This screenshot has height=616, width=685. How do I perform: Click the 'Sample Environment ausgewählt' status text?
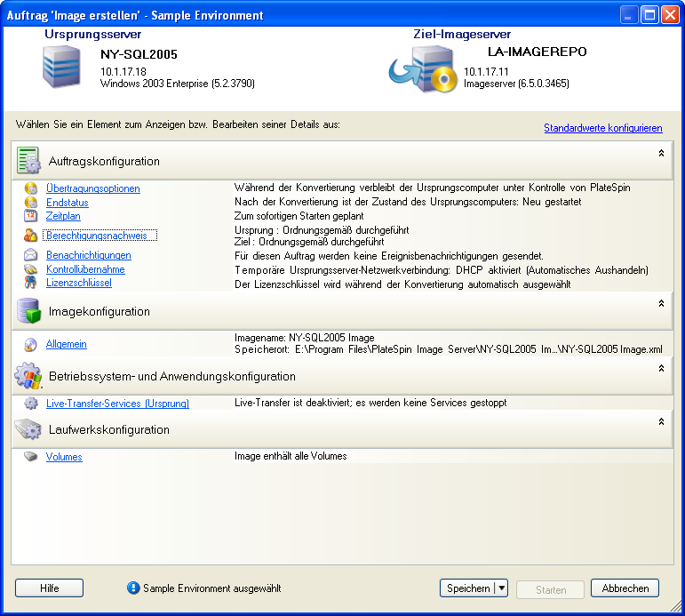(211, 588)
